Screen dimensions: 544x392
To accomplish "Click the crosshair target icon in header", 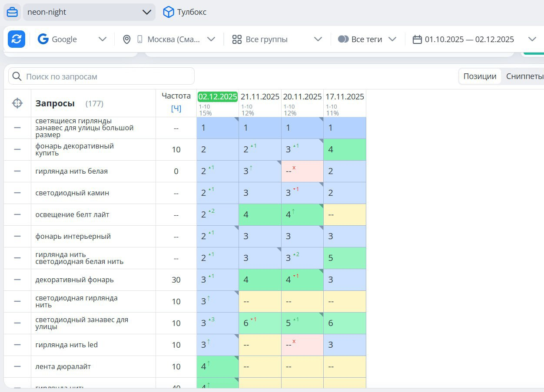I will point(17,103).
